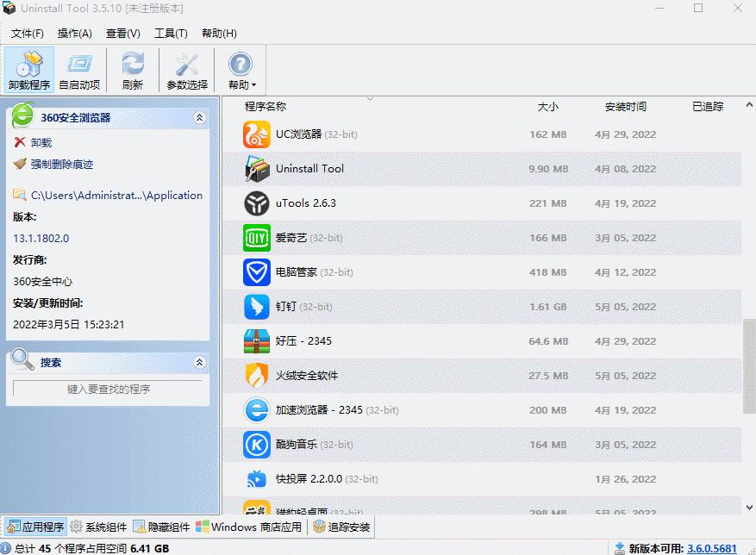
Task: Select 火绒安全软件 size 27.5 MB
Action: 548,376
